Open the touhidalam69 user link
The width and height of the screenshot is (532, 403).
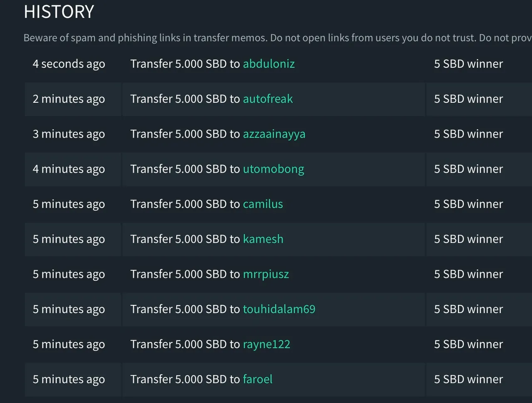279,309
